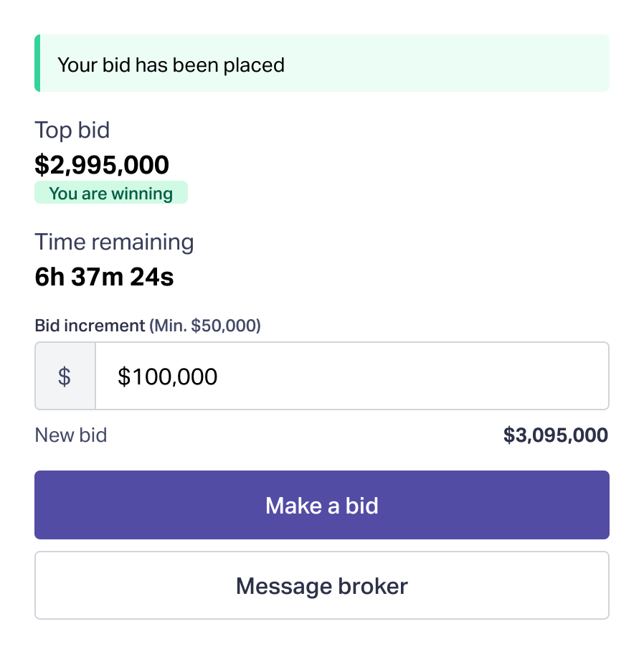
Task: Click the Make a bid button
Action: (322, 505)
